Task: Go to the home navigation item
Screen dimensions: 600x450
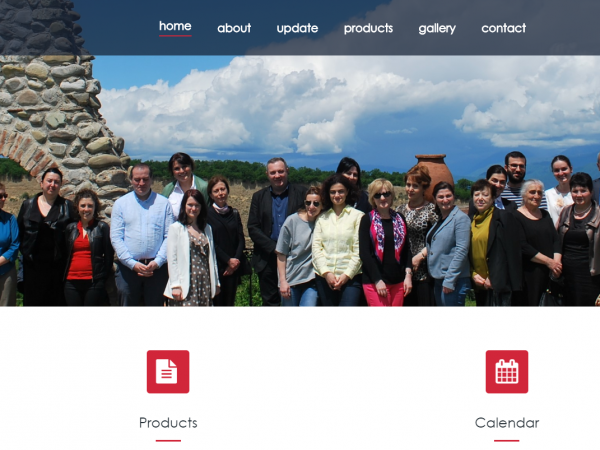Action: click(175, 26)
